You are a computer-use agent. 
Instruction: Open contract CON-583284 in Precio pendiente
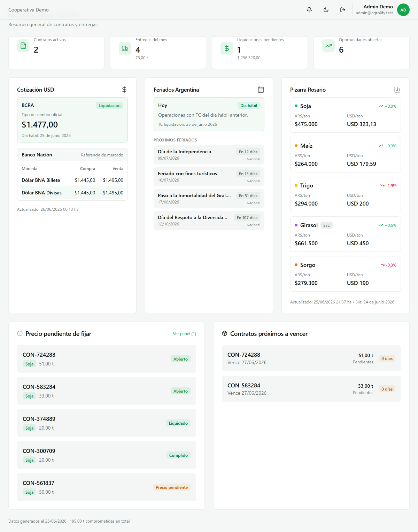107,391
